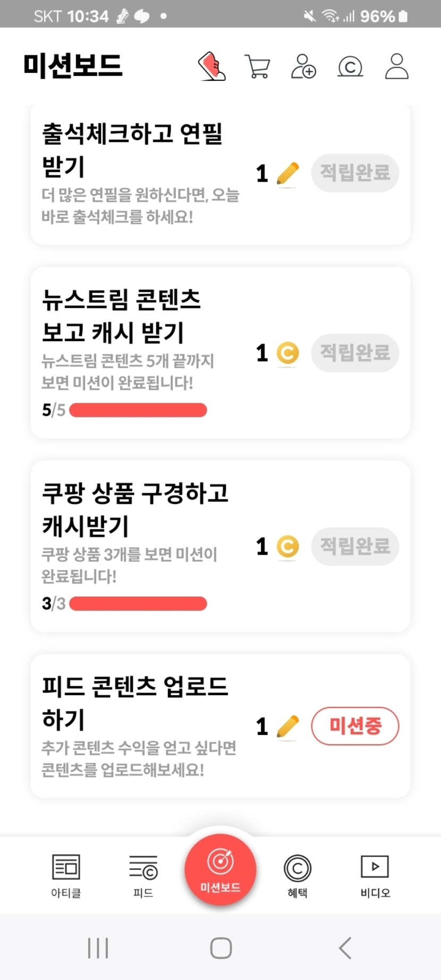Open the 피드 콘텐츠 업로드 하기 mission title
This screenshot has height=980, width=441.
[x=135, y=703]
